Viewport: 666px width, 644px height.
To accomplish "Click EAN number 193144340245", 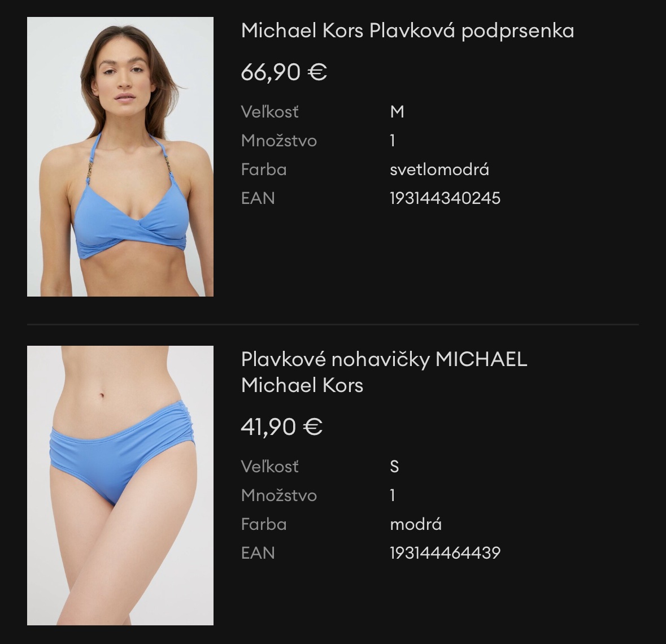I will [445, 198].
